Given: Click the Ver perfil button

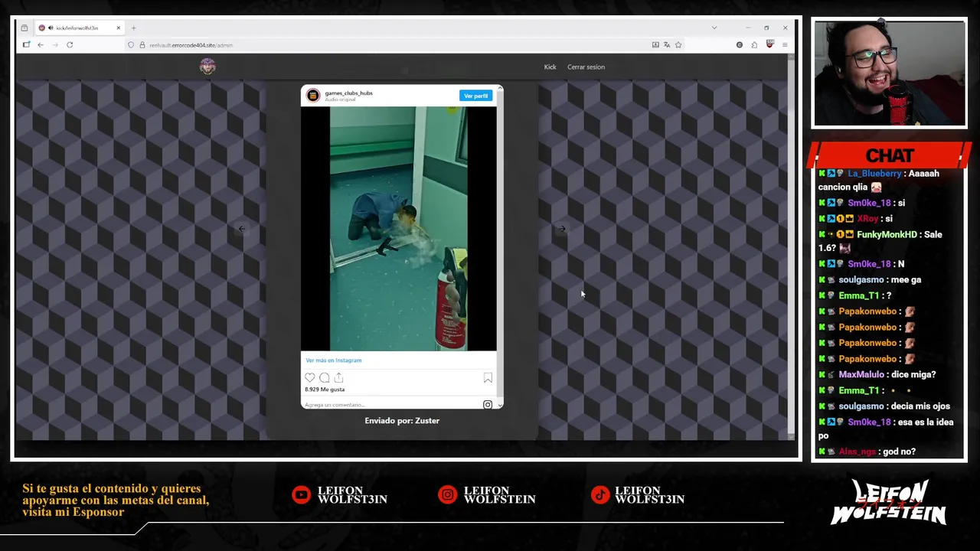Looking at the screenshot, I should tap(475, 96).
